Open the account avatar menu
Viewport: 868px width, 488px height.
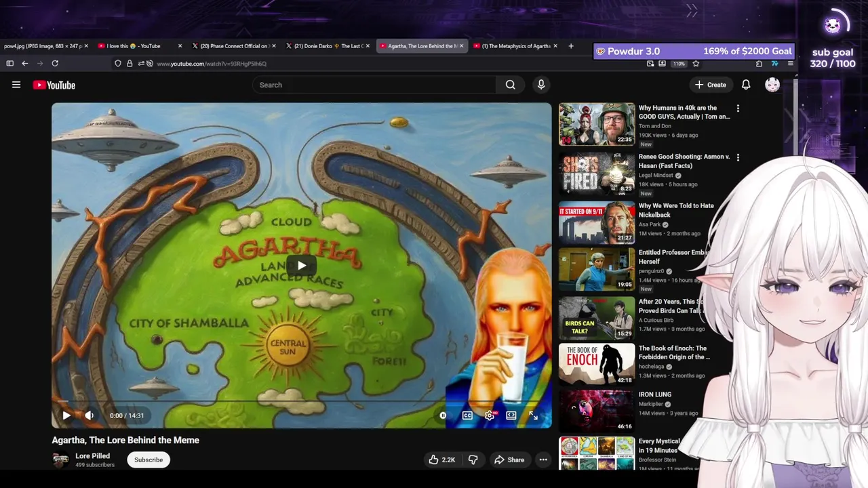click(x=772, y=85)
